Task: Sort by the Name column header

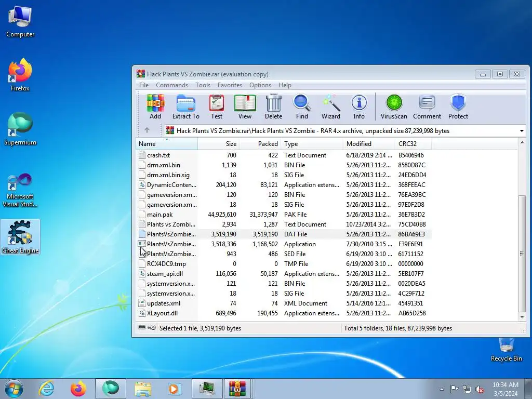Action: pos(167,144)
